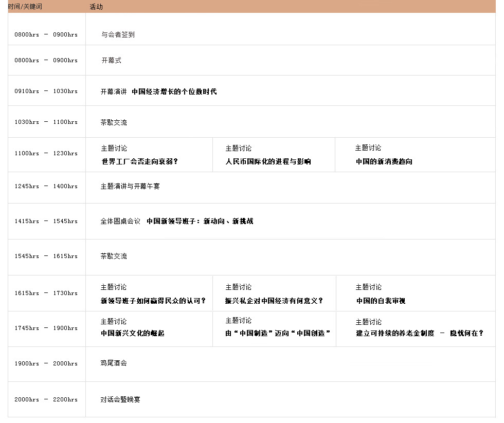Viewport: 504px width, 423px height.
Task: Click the 活动 column header
Action: (96, 7)
